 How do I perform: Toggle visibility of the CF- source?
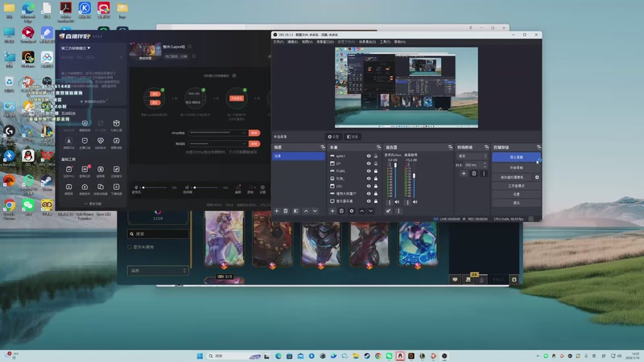tap(369, 163)
